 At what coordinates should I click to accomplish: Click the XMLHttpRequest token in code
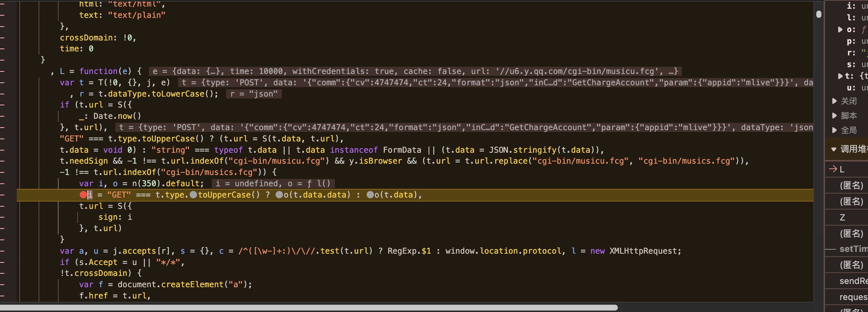tap(643, 251)
